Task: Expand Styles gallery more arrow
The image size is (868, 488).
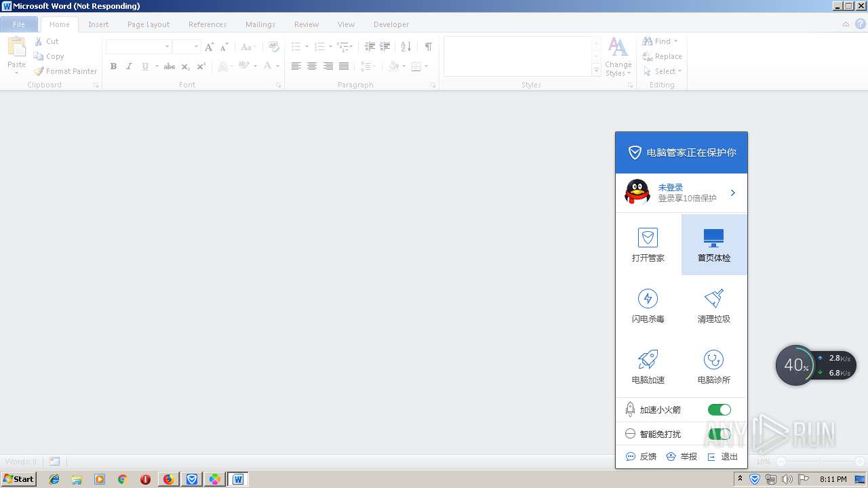Action: pyautogui.click(x=596, y=70)
